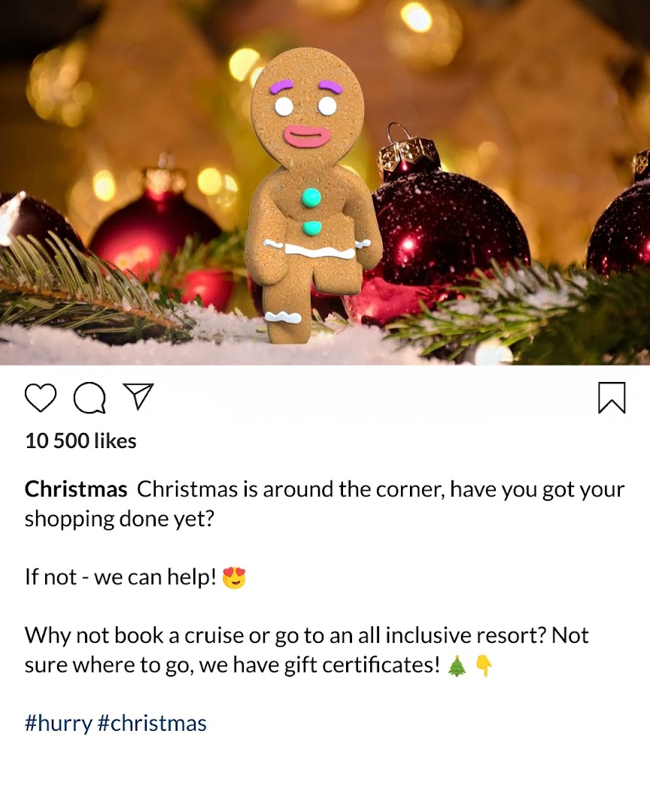Image resolution: width=650 pixels, height=812 pixels.
Task: Click the top teal button on gingerbread
Action: click(311, 198)
